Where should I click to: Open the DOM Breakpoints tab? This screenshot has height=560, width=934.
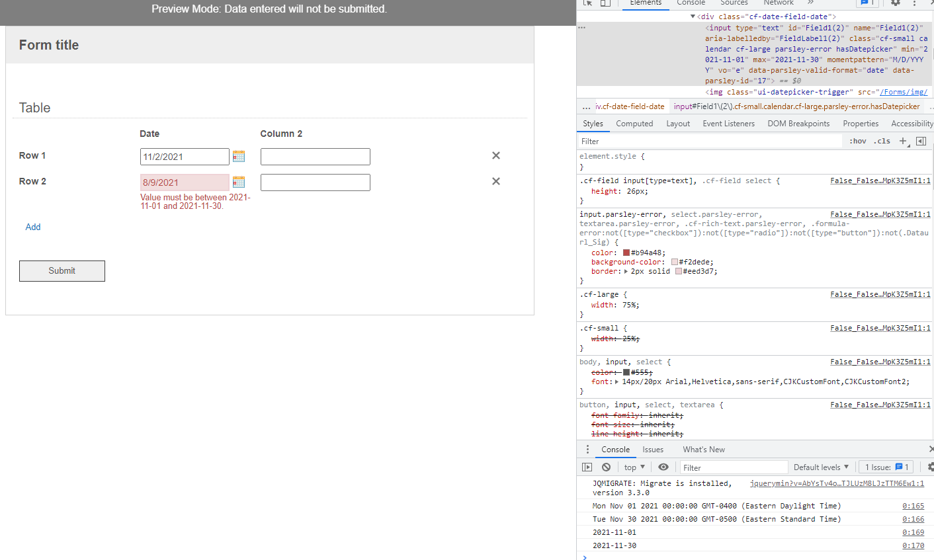[x=798, y=124]
